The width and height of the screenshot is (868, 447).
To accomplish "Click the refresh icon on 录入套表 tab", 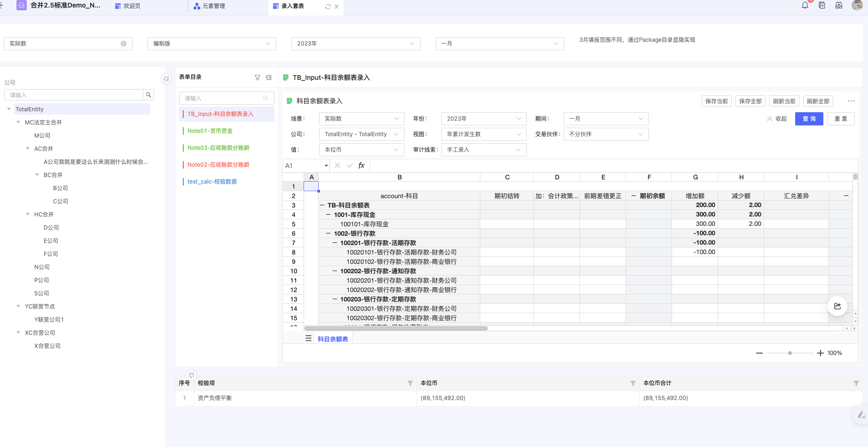I will pos(328,7).
